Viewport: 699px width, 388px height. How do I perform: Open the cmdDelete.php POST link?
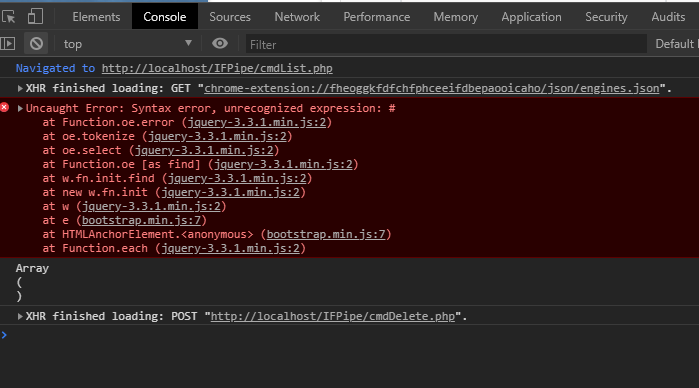point(333,316)
